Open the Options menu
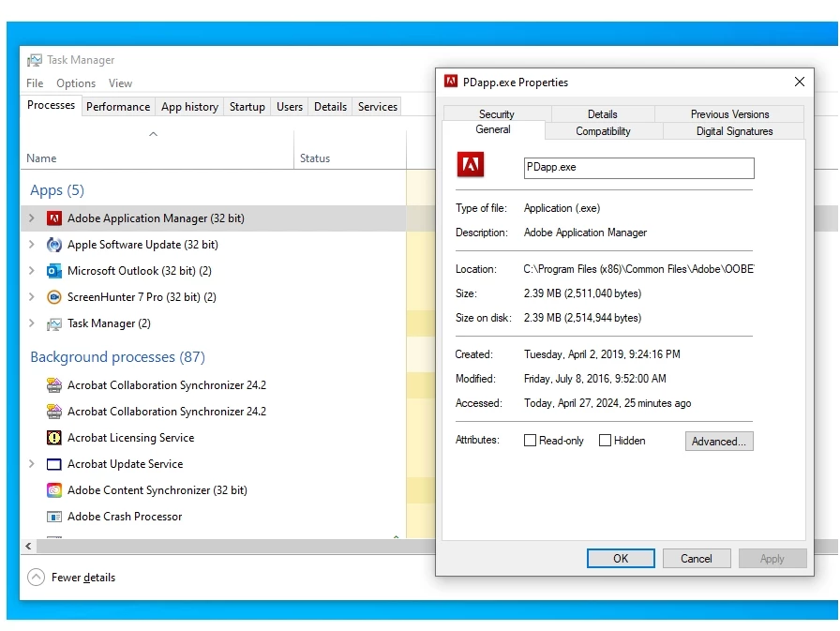The height and width of the screenshot is (631, 840). pos(76,83)
